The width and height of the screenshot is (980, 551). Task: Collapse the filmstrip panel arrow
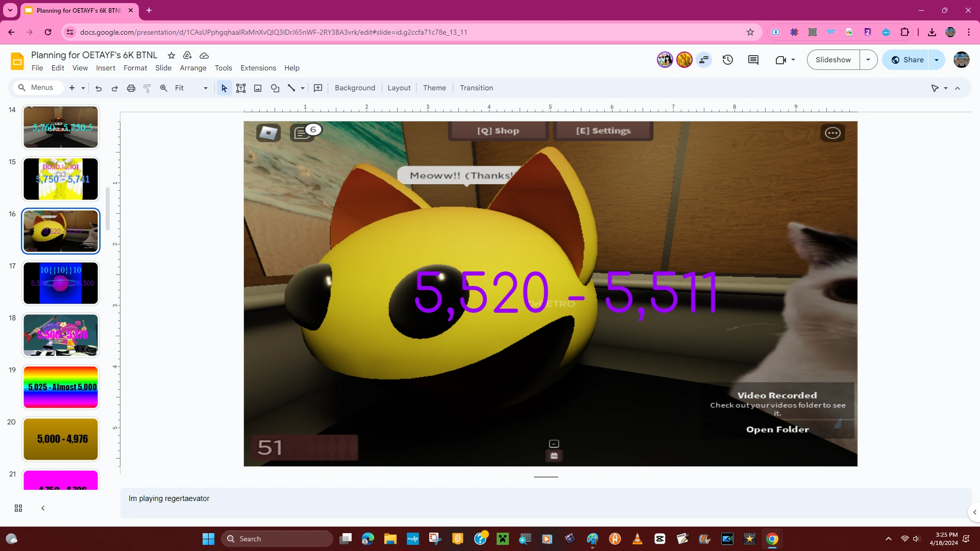[43, 508]
